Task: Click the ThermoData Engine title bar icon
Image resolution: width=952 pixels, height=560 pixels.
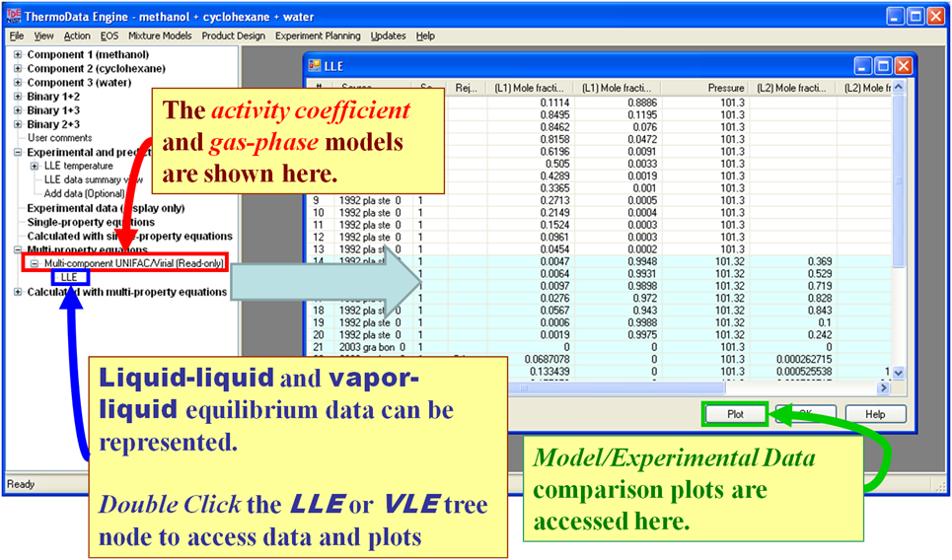Action: click(15, 16)
